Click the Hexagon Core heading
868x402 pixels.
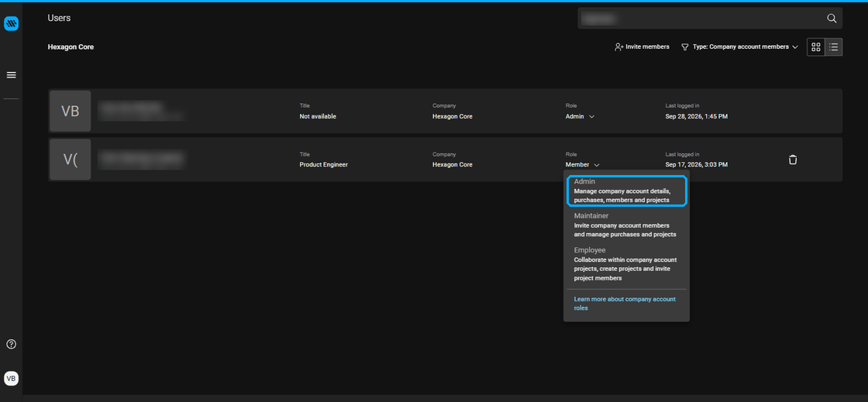71,47
